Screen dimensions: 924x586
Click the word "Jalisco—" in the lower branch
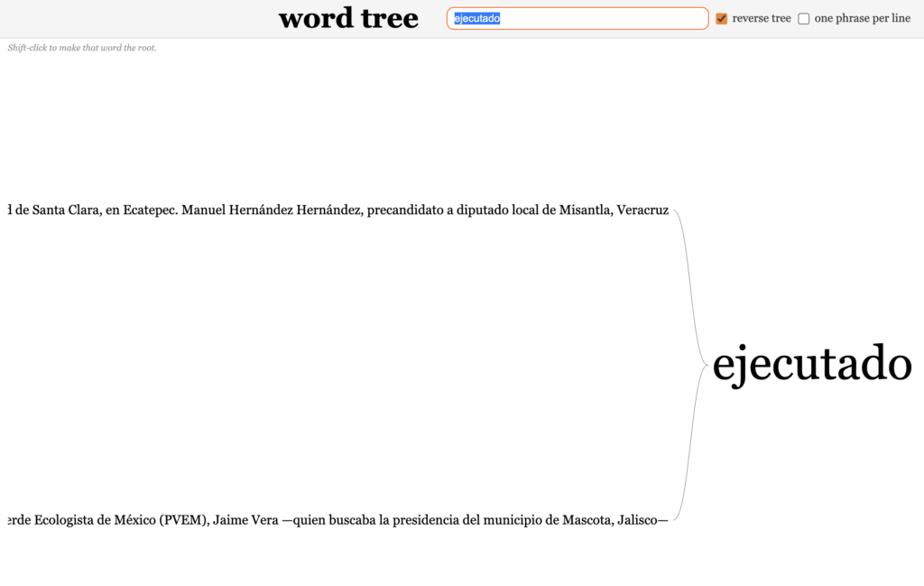(642, 521)
